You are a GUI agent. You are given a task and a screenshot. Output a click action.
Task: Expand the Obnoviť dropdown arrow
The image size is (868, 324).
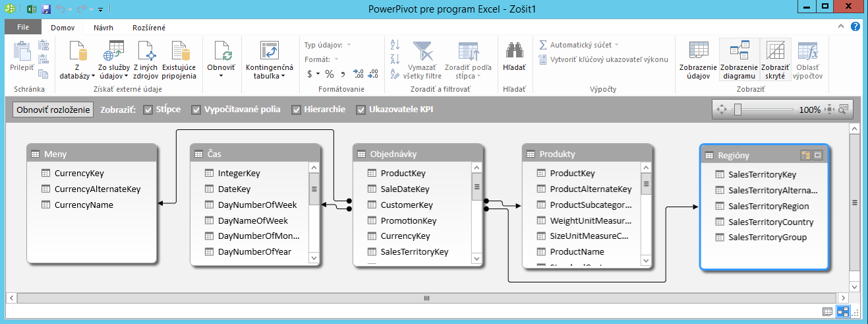(x=221, y=76)
